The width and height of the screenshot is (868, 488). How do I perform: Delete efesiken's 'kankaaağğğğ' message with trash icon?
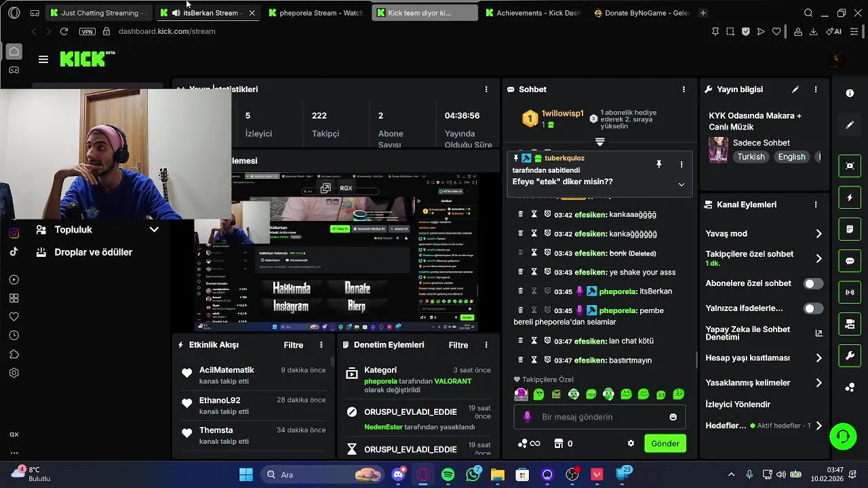pyautogui.click(x=521, y=214)
